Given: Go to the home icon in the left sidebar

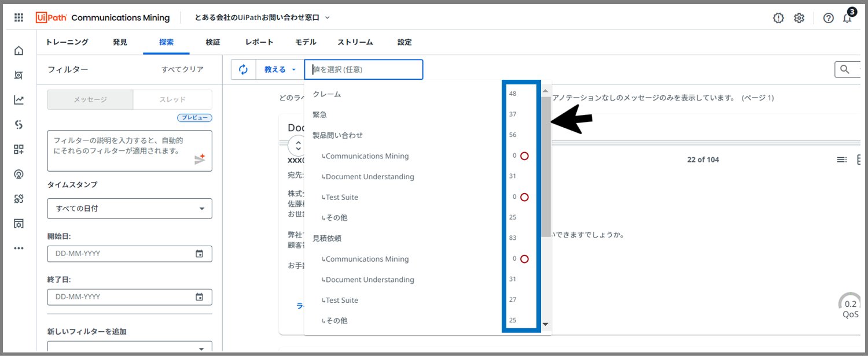Looking at the screenshot, I should (19, 51).
